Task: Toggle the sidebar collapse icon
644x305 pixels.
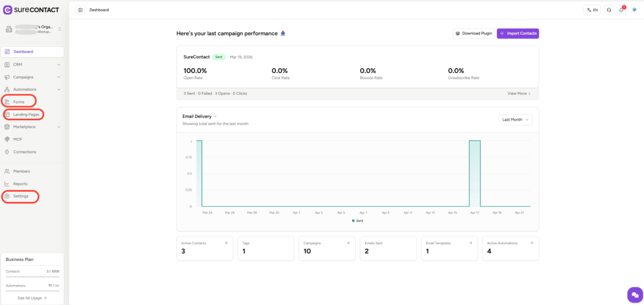Action: click(80, 10)
